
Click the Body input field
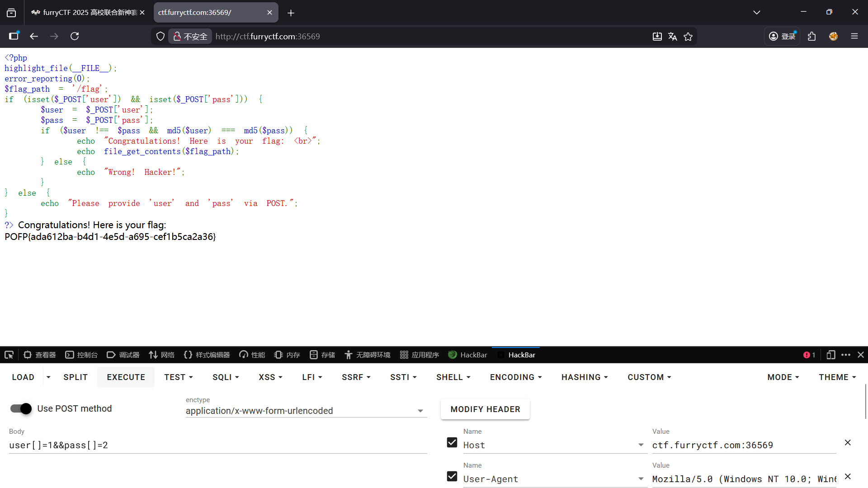217,445
